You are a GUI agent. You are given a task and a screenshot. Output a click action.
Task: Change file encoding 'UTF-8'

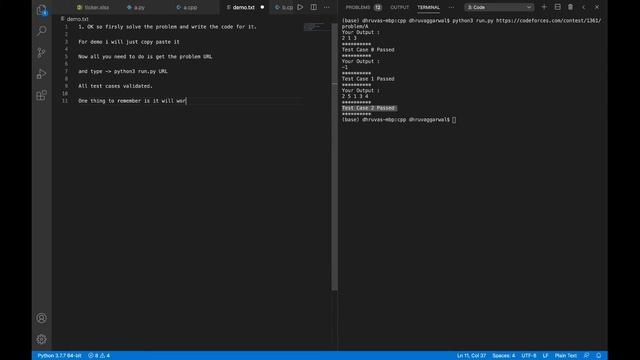529,356
